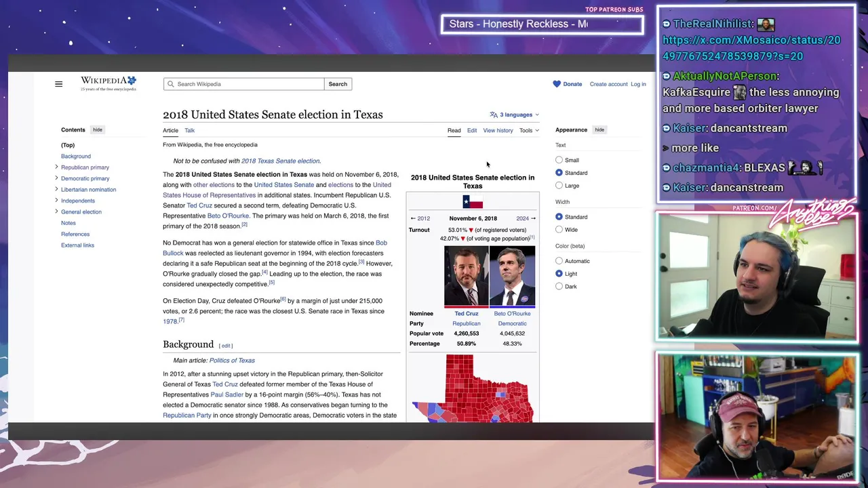Select Light color mode
Image resolution: width=868 pixels, height=488 pixels.
[559, 274]
